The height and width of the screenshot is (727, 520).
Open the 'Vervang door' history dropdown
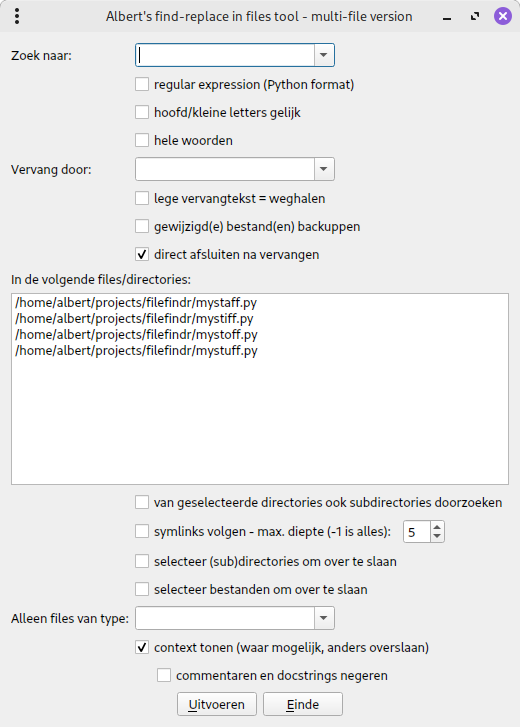click(324, 169)
